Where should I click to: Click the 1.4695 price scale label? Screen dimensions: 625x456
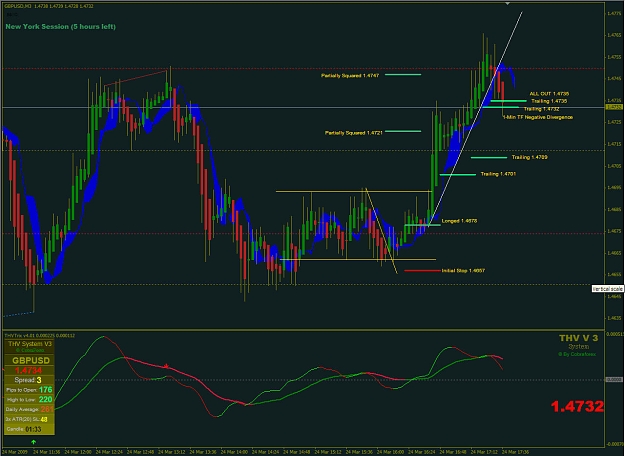(614, 187)
